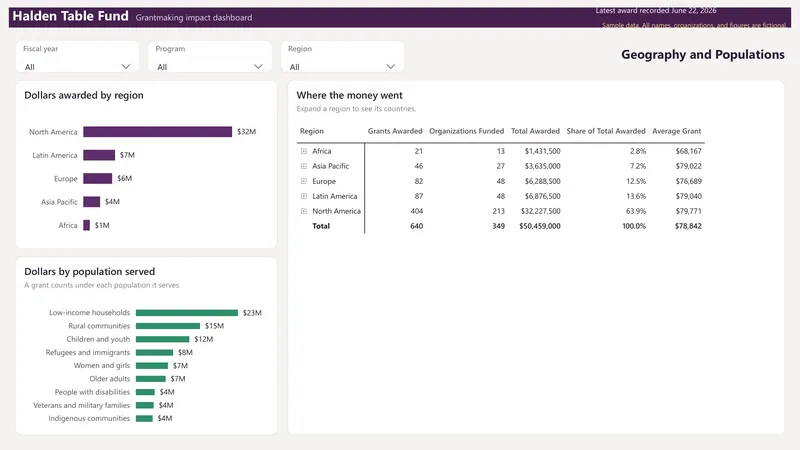
Task: Click the Halden Table Fund title
Action: click(70, 16)
